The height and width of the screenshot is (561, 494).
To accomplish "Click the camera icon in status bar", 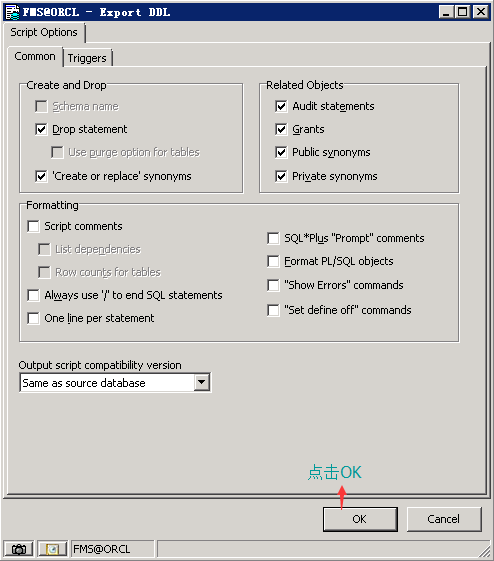I will coord(19,549).
